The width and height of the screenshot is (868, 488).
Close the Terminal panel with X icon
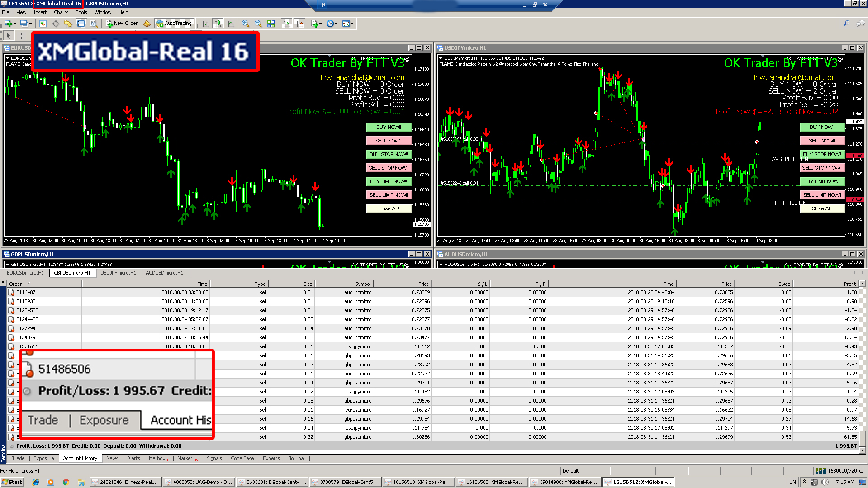click(x=3, y=283)
